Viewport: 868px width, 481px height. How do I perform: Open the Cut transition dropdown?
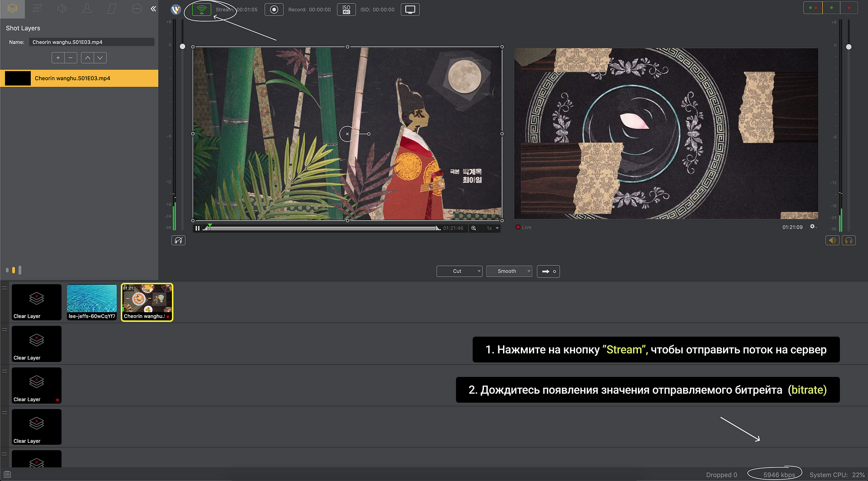(459, 271)
